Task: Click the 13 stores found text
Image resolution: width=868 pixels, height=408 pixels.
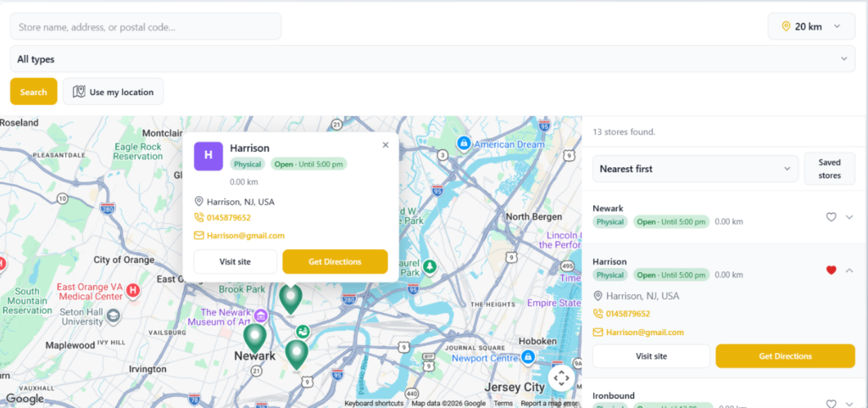Action: (x=624, y=131)
